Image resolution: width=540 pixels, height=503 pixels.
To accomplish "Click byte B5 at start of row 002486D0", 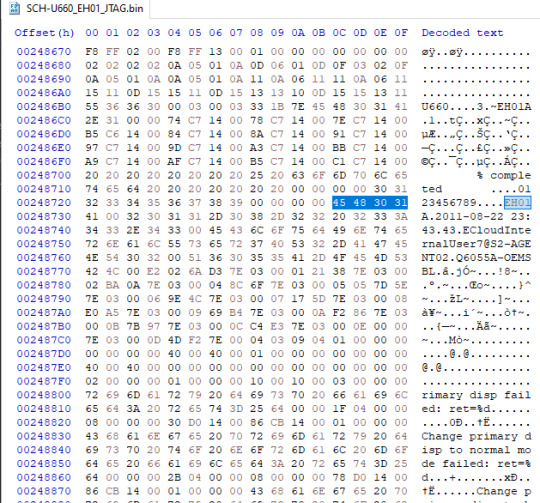I will pos(92,134).
